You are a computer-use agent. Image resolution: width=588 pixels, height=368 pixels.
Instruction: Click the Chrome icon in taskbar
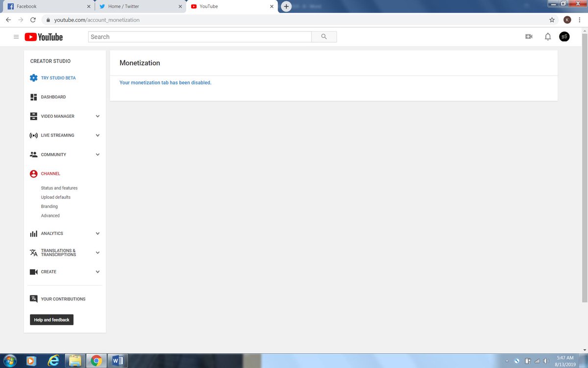pyautogui.click(x=96, y=361)
